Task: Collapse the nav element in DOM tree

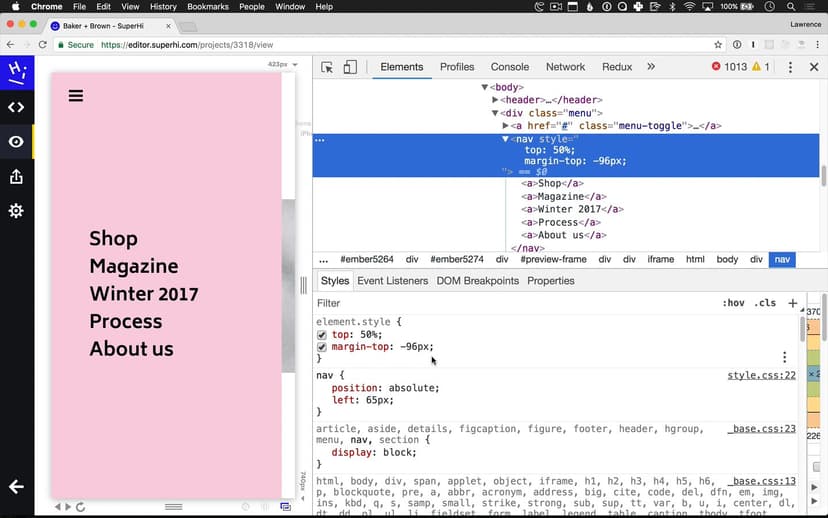Action: point(506,139)
